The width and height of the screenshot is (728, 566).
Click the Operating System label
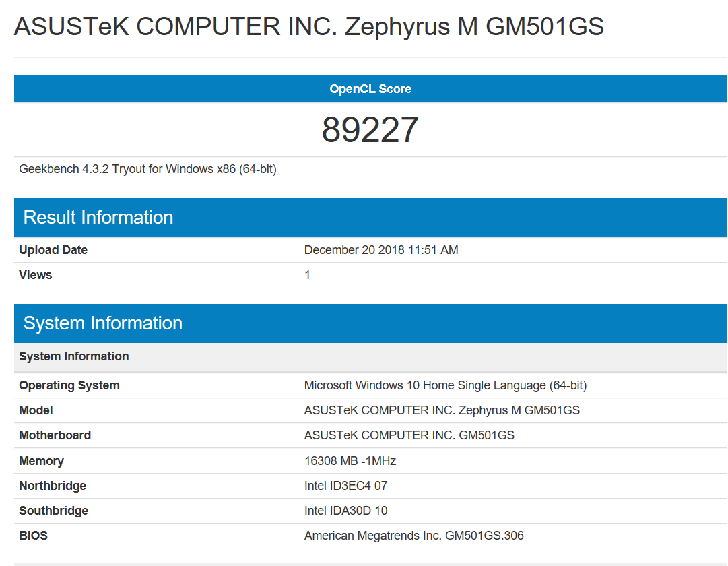[69, 385]
